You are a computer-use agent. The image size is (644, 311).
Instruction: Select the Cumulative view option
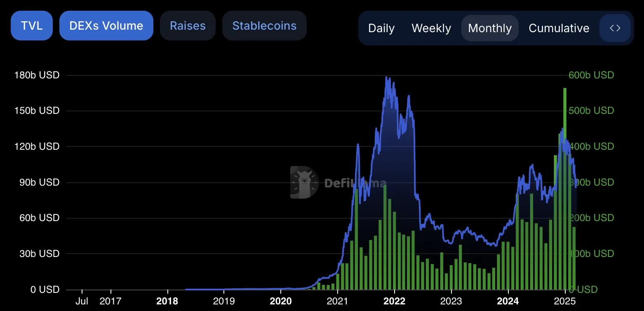pyautogui.click(x=559, y=28)
